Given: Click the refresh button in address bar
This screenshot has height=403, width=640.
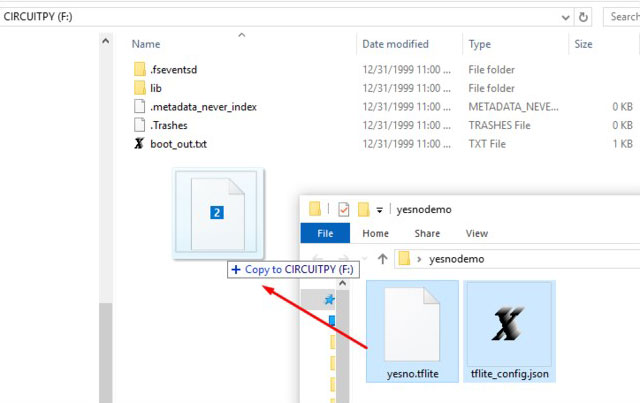Looking at the screenshot, I should point(584,16).
